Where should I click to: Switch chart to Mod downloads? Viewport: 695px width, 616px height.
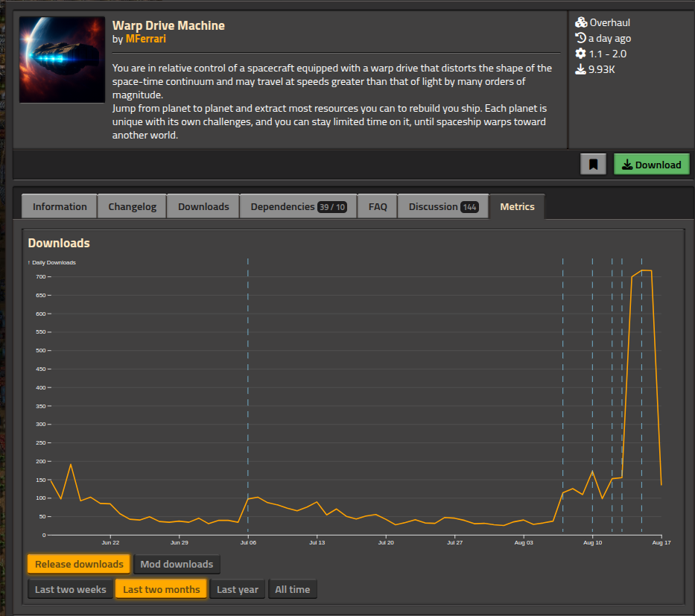coord(177,564)
